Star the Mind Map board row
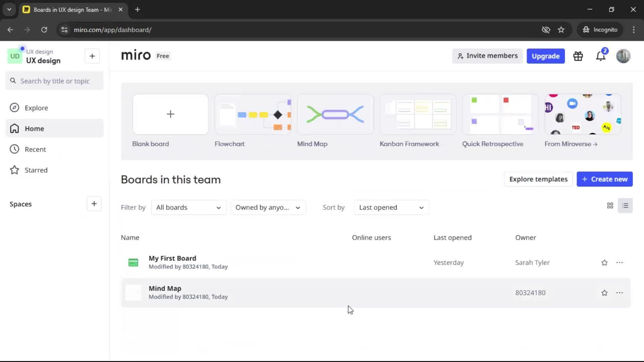 (604, 293)
